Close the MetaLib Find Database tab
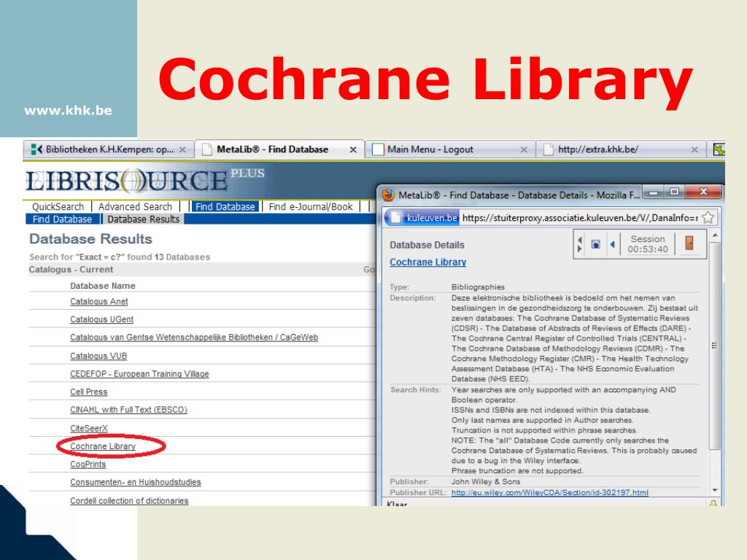This screenshot has height=560, width=747. point(353,149)
